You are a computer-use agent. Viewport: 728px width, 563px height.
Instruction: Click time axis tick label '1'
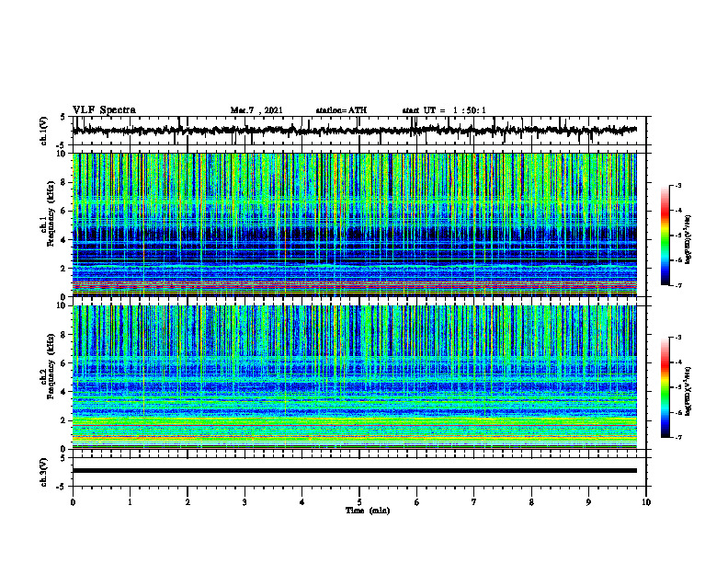pos(130,502)
